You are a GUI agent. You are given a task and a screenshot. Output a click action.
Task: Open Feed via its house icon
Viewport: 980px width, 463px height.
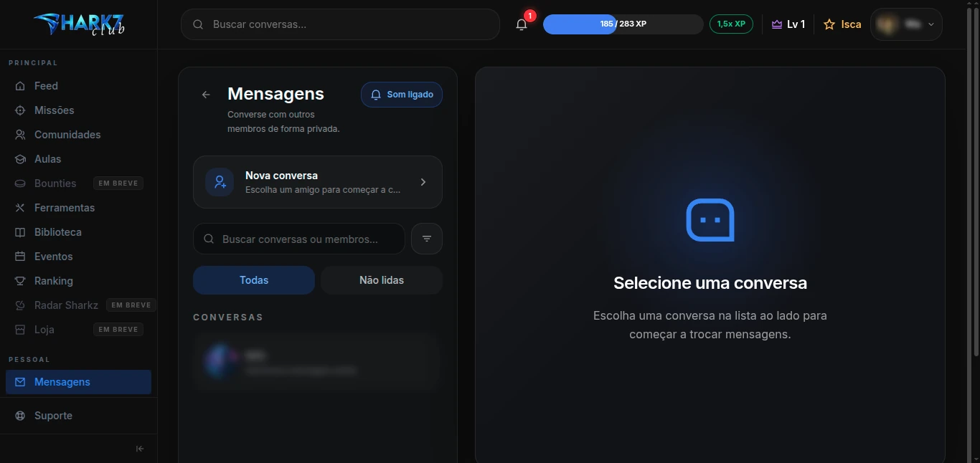tap(20, 86)
